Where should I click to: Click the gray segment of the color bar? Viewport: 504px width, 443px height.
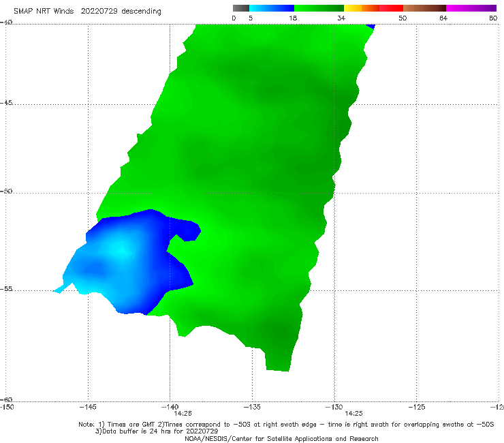(240, 8)
